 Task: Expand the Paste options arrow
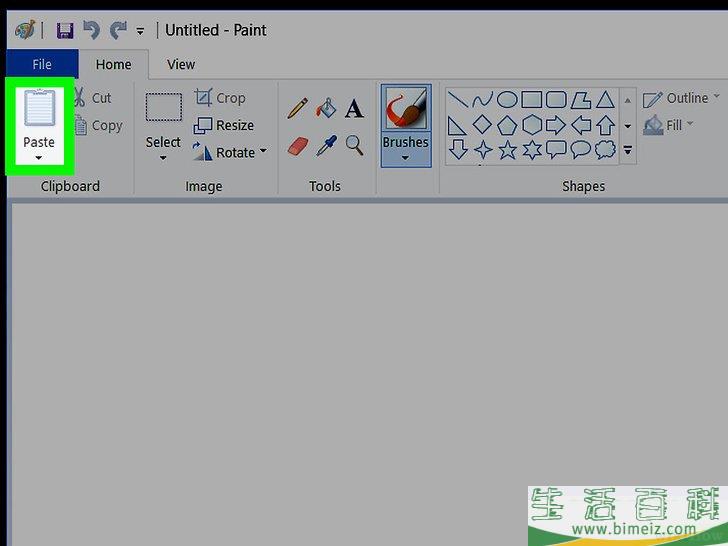(x=39, y=158)
